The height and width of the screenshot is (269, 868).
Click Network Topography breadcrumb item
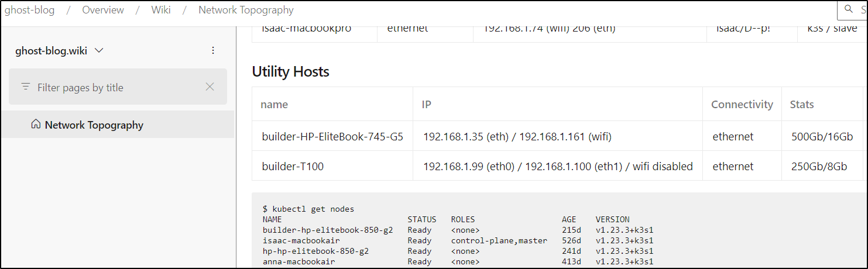coord(246,10)
